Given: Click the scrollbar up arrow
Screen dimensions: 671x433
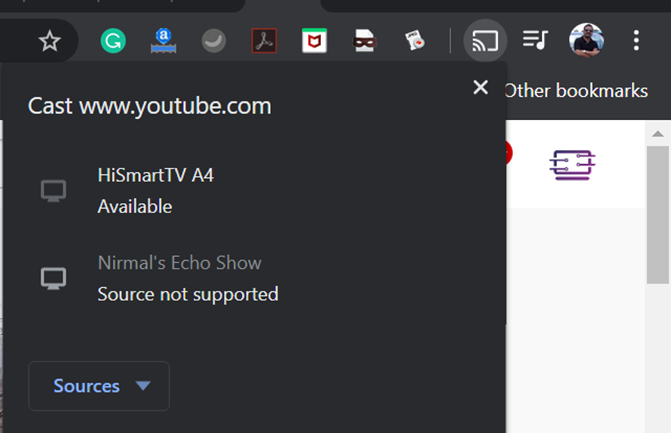Looking at the screenshot, I should pos(658,134).
